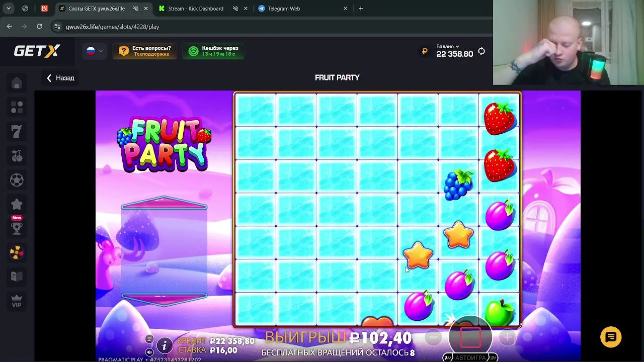Open Автоигра autoplay button
Image resolution: width=644 pixels, height=362 pixels.
[470, 357]
